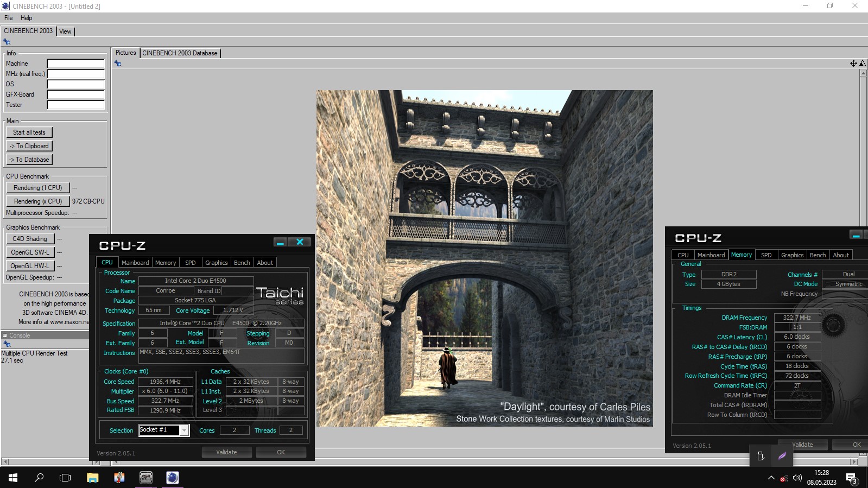Open SPD tab in processor CPU-Z window
Screen dimensions: 868x488
tap(191, 263)
